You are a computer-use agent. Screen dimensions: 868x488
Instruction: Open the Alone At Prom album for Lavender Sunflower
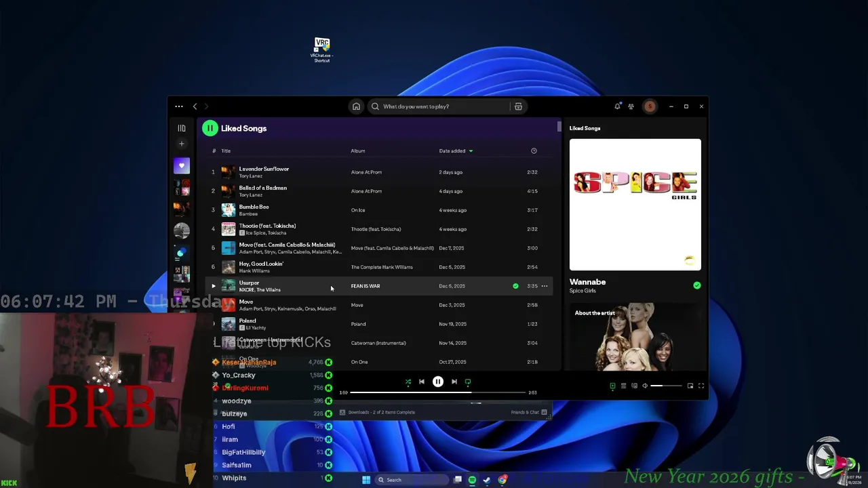point(366,172)
